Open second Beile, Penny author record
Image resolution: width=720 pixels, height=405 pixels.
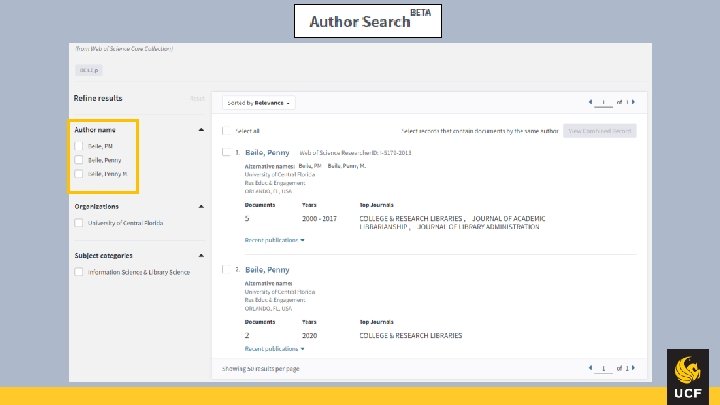click(x=267, y=270)
